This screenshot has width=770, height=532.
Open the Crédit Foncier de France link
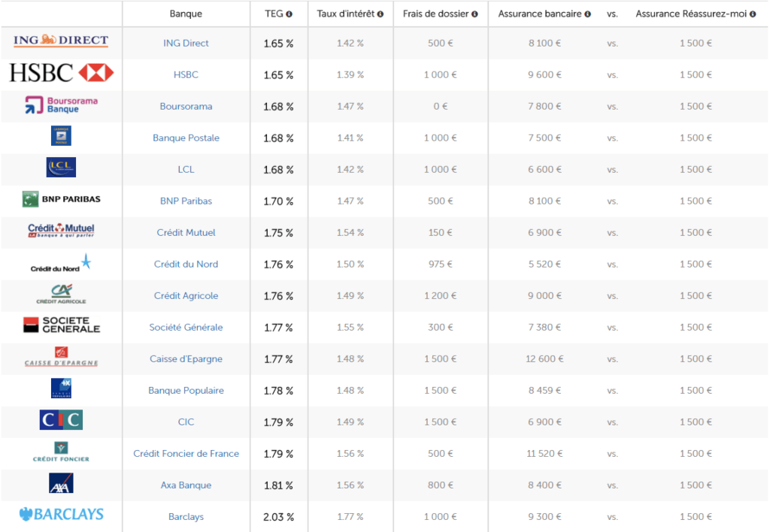pos(186,454)
